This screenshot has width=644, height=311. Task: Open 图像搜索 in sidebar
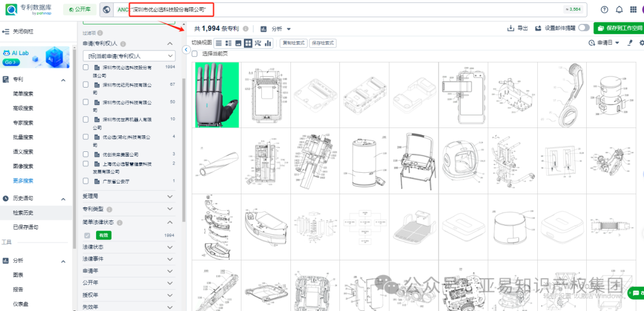[x=23, y=166]
